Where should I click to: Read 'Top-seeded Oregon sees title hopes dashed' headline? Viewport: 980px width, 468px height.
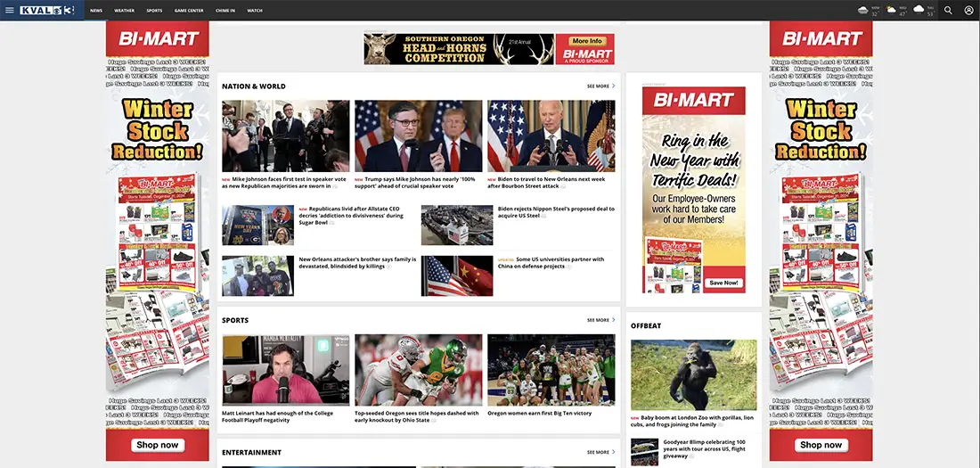417,416
